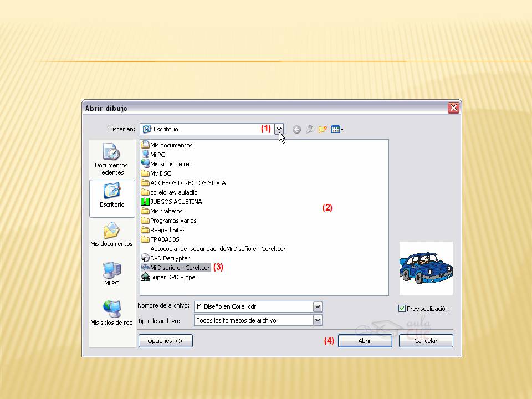Select Mi Diseño en Corel.cdr file
The width and height of the screenshot is (532, 399).
tap(176, 267)
